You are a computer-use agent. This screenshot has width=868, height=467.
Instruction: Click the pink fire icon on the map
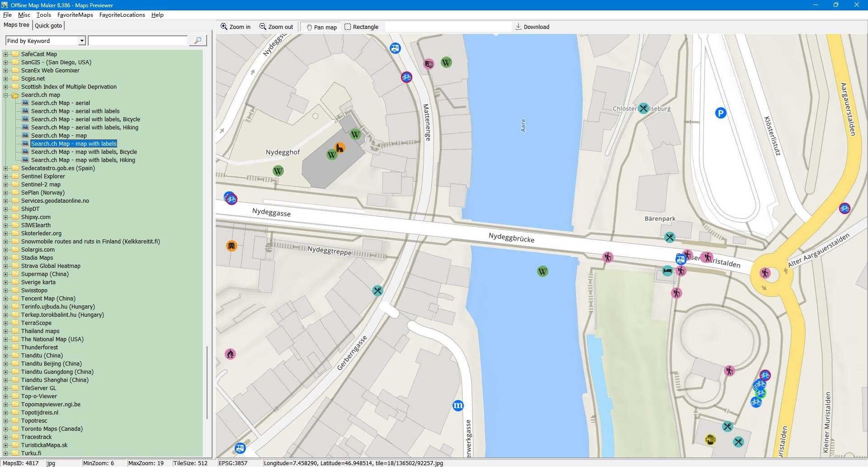tap(231, 354)
